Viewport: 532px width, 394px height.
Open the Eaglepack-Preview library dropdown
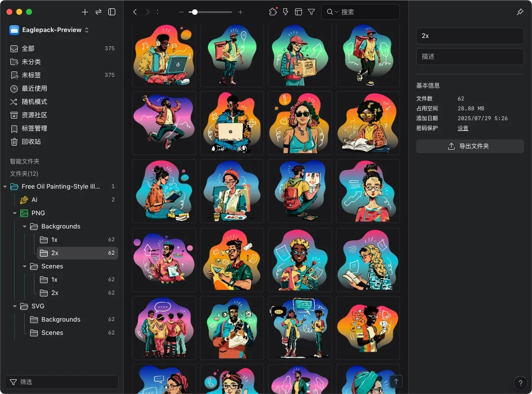click(49, 30)
